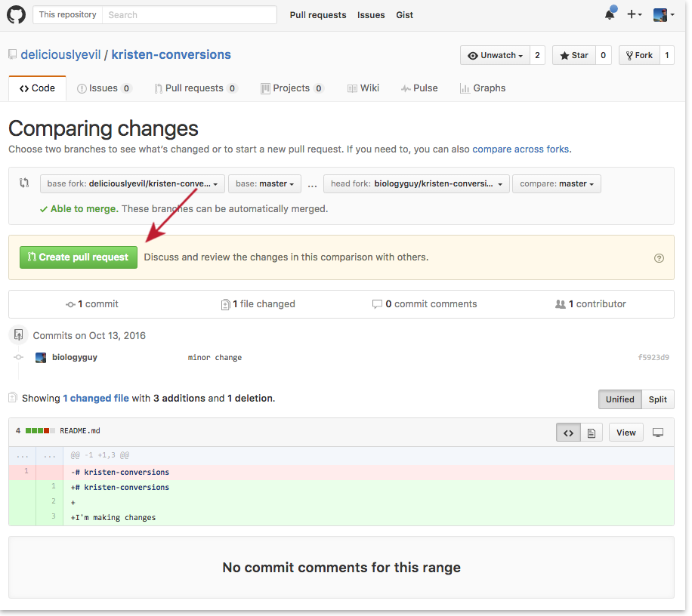This screenshot has width=692, height=616.
Task: Open the head fork dropdown
Action: coord(416,184)
